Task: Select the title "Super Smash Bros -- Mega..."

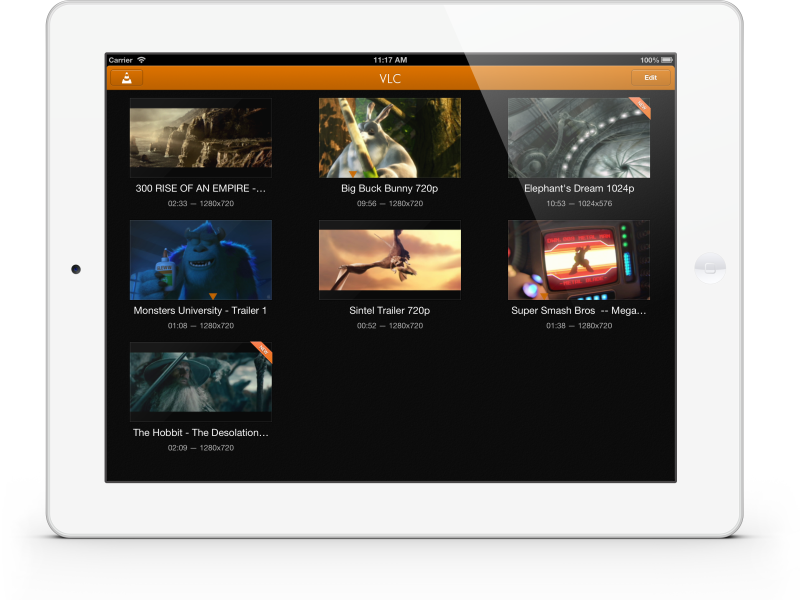Action: (579, 310)
